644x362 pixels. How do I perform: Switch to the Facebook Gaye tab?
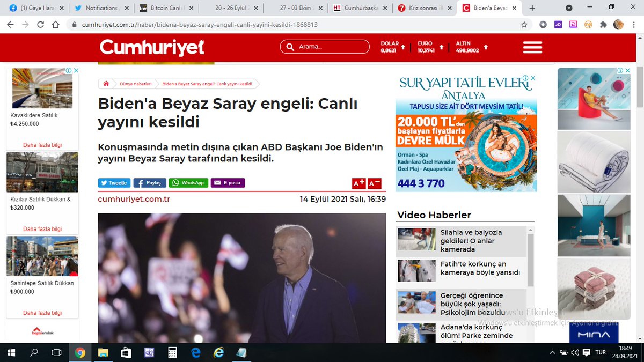coord(36,8)
